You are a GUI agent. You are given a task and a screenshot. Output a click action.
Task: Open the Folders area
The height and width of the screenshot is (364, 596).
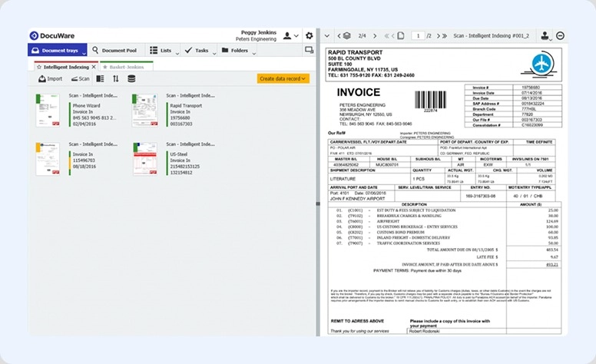click(x=234, y=50)
